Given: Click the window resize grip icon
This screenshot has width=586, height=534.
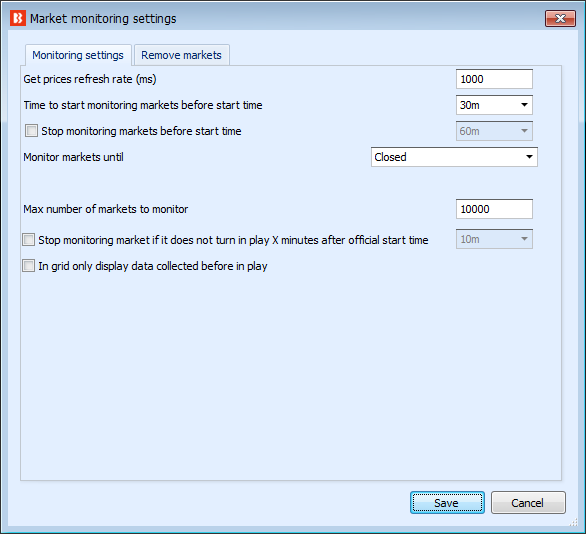Looking at the screenshot, I should (573, 522).
